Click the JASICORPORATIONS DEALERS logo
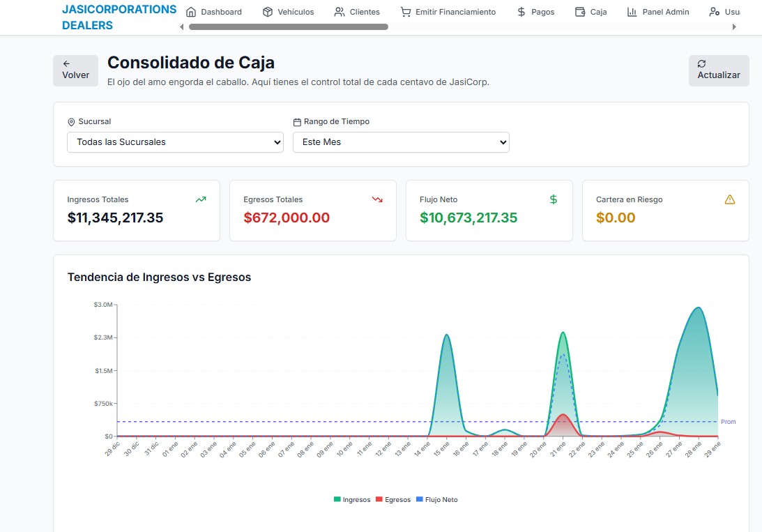762x532 pixels. [119, 17]
